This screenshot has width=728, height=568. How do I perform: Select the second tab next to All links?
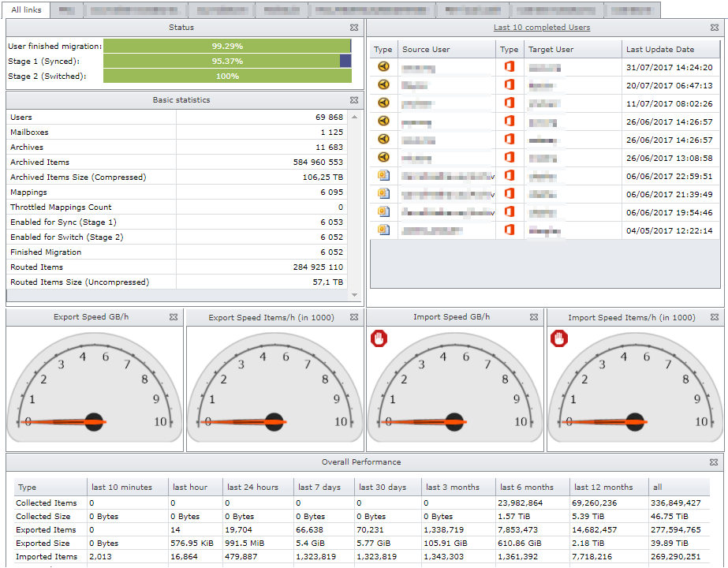pos(68,10)
